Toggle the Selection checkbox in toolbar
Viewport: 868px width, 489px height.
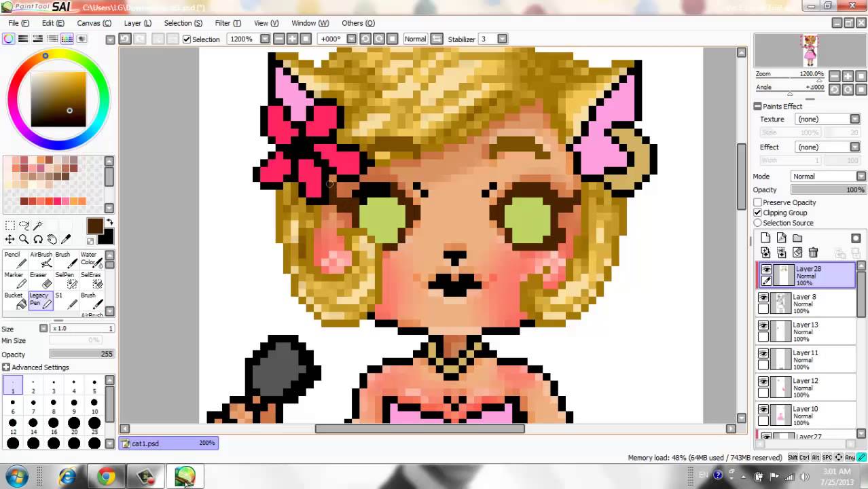pyautogui.click(x=187, y=39)
